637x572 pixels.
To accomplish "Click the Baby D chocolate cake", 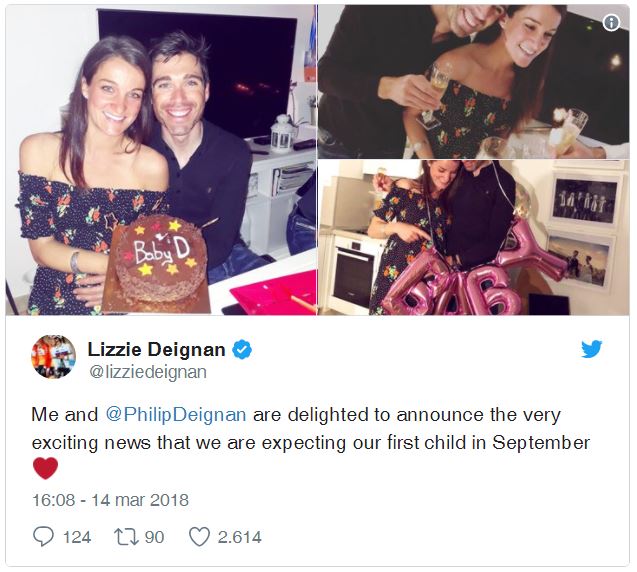I will (x=161, y=260).
